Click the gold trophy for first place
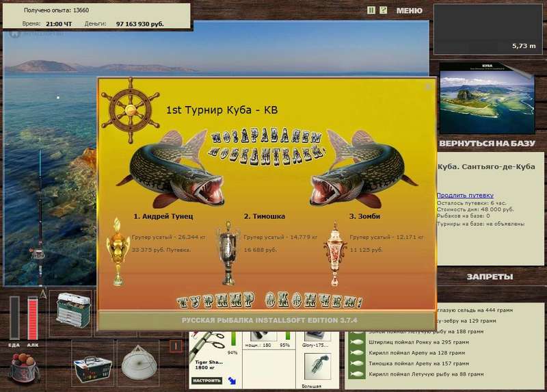This screenshot has width=547, height=392. point(118,252)
